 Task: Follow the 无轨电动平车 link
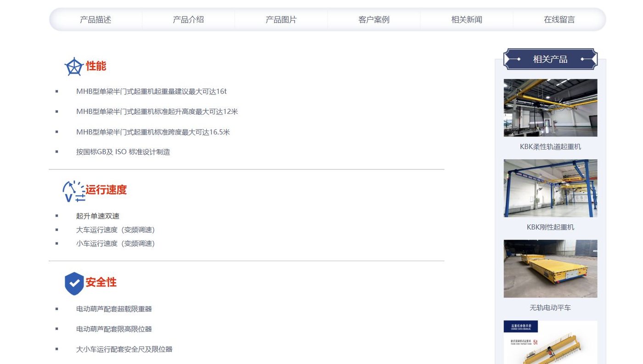pos(550,308)
